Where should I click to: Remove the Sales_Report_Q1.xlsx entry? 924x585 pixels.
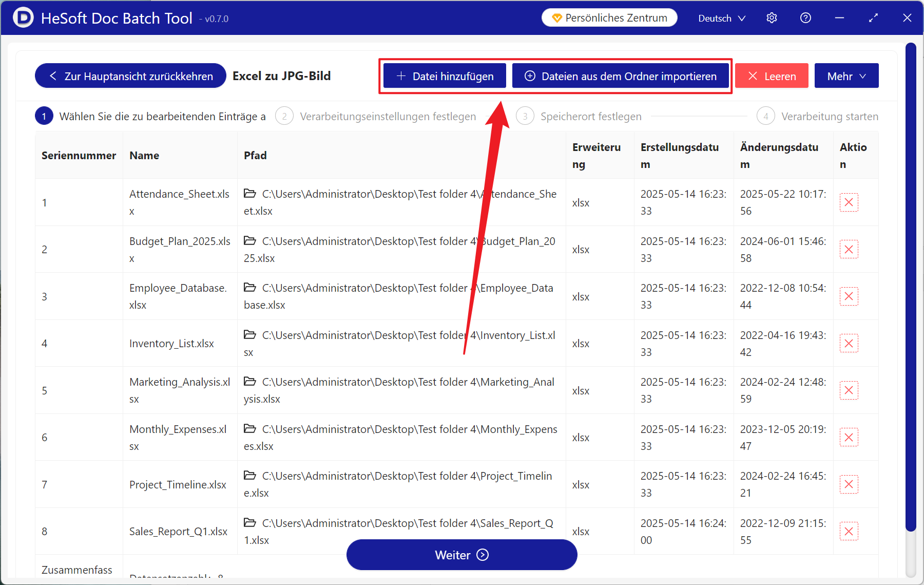click(x=849, y=532)
